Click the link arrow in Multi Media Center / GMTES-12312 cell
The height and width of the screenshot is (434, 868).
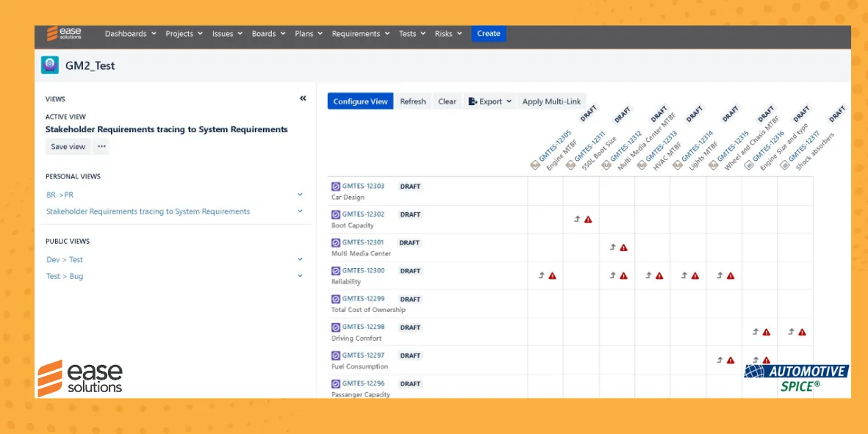click(x=612, y=247)
